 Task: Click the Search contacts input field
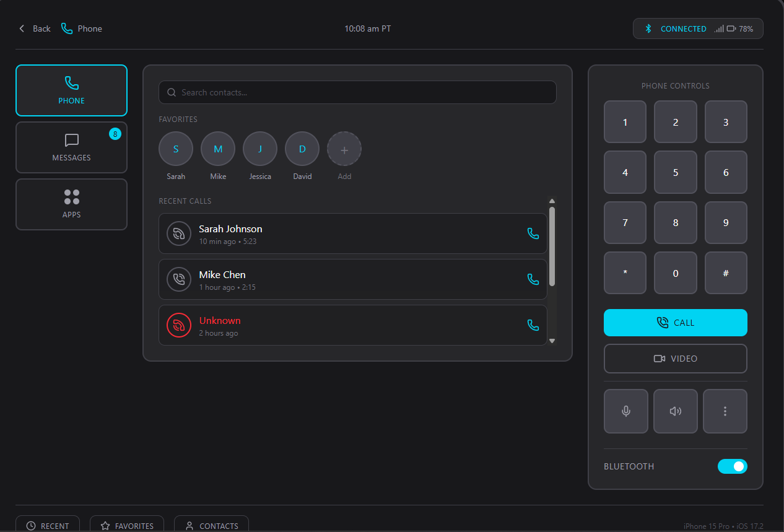(357, 92)
